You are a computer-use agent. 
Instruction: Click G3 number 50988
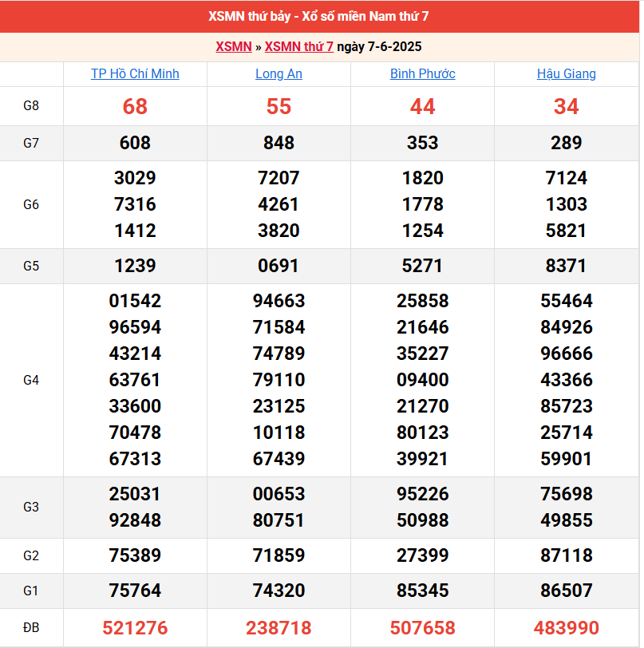pos(422,520)
